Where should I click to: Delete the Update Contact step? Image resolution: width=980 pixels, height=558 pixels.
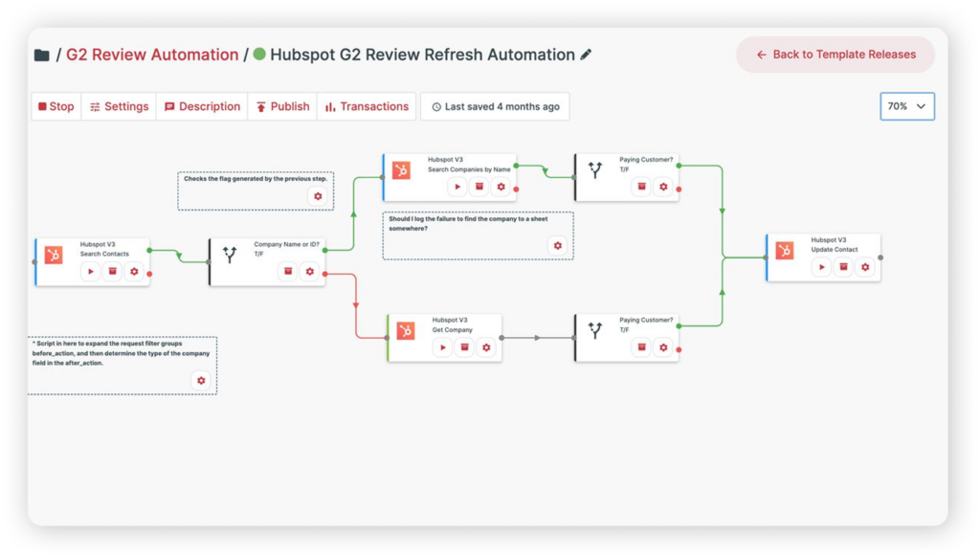pos(844,267)
